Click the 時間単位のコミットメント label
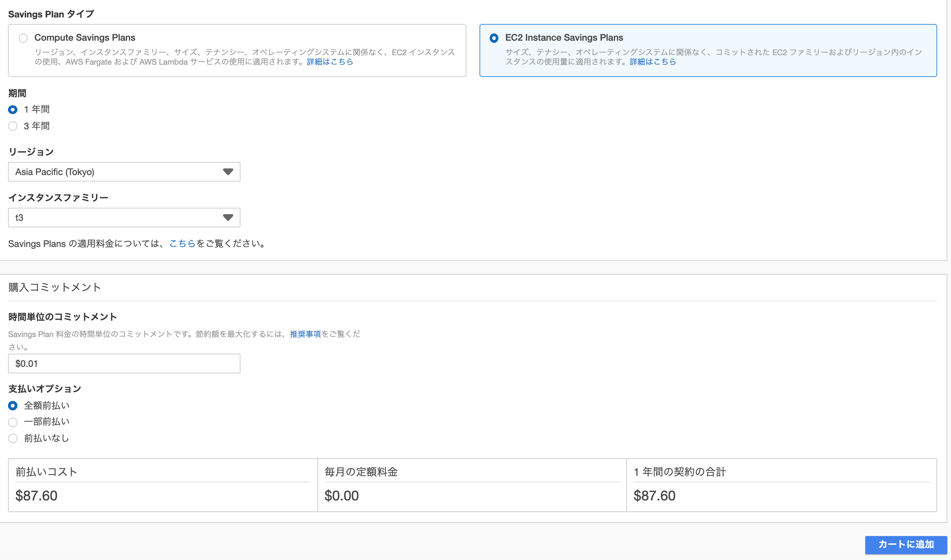This screenshot has height=560, width=951. tap(62, 317)
